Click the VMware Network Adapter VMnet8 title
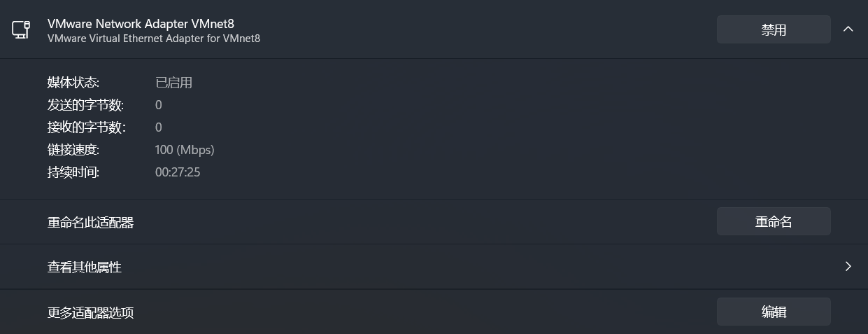Viewport: 868px width, 334px height. 141,24
